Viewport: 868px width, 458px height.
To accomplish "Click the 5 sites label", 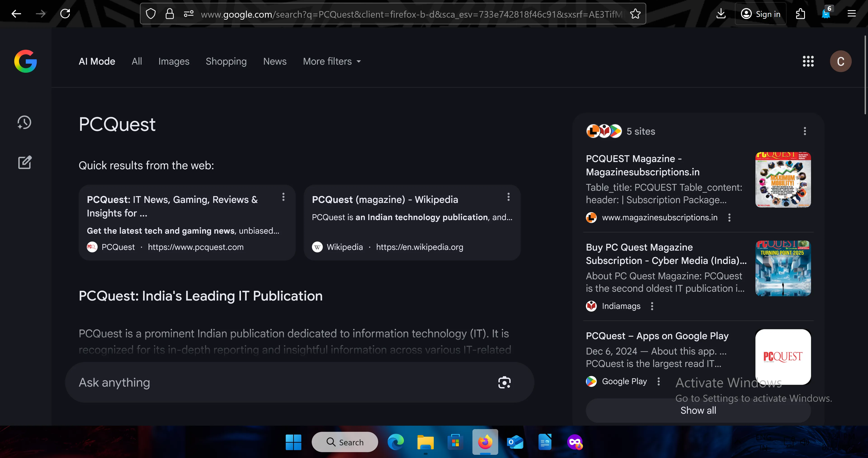I will click(x=641, y=131).
